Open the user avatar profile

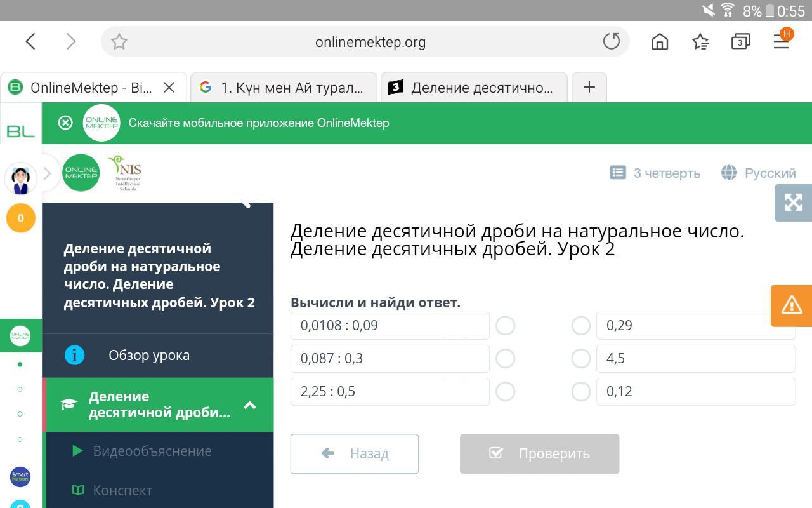[x=21, y=179]
